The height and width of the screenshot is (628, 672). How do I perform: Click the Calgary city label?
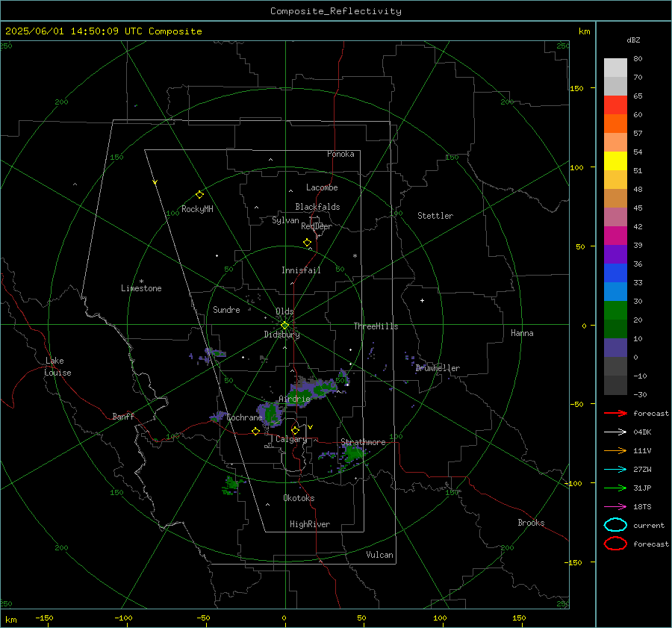pos(291,439)
